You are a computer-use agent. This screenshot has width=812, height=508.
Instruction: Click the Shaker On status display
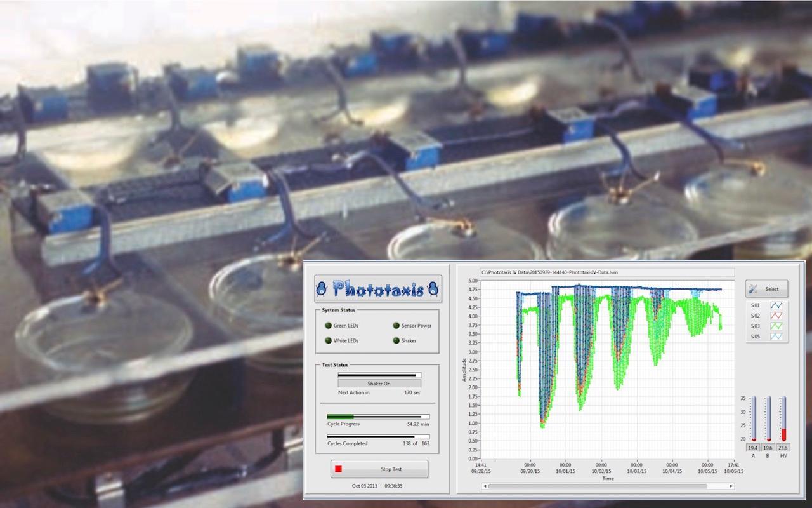point(379,384)
